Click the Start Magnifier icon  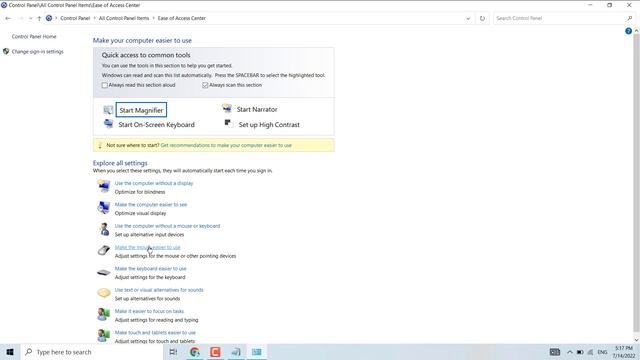pyautogui.click(x=108, y=110)
